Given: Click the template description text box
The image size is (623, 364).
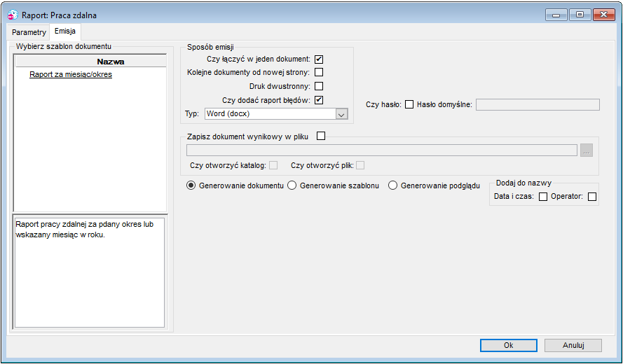Looking at the screenshot, I should click(x=90, y=272).
